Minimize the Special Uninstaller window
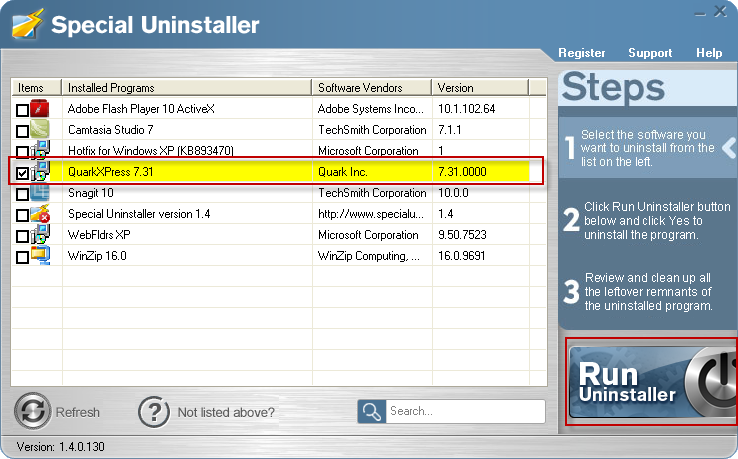 tap(700, 13)
